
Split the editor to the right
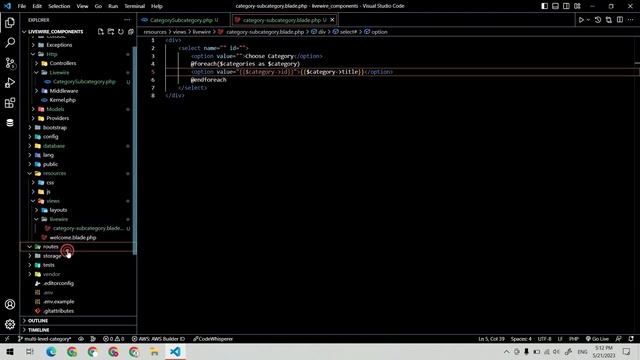point(620,20)
